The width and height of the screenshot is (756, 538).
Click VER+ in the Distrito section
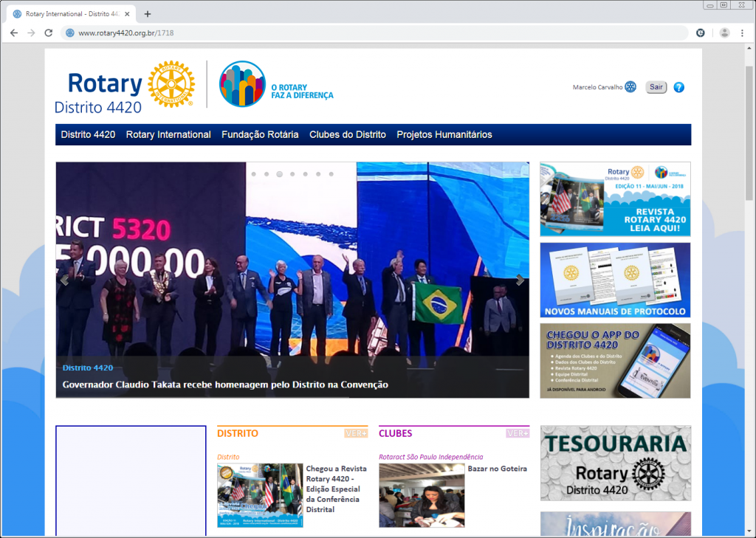tap(356, 433)
